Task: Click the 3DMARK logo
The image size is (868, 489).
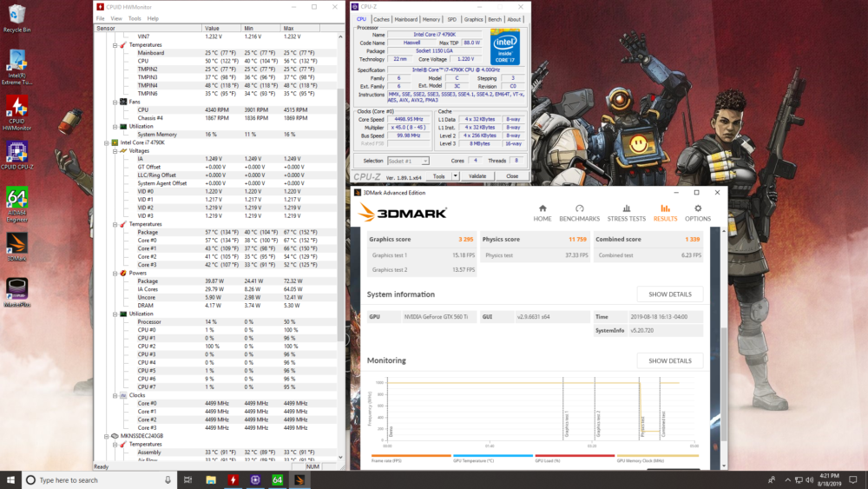Action: click(403, 213)
